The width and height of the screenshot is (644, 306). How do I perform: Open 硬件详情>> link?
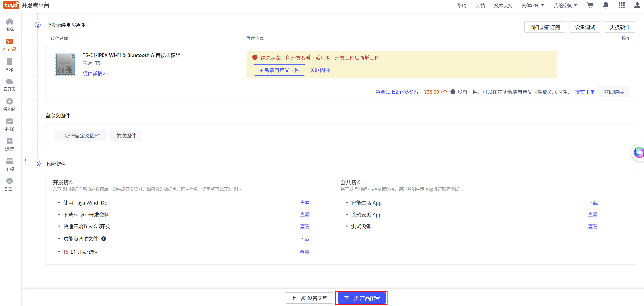pyautogui.click(x=96, y=74)
